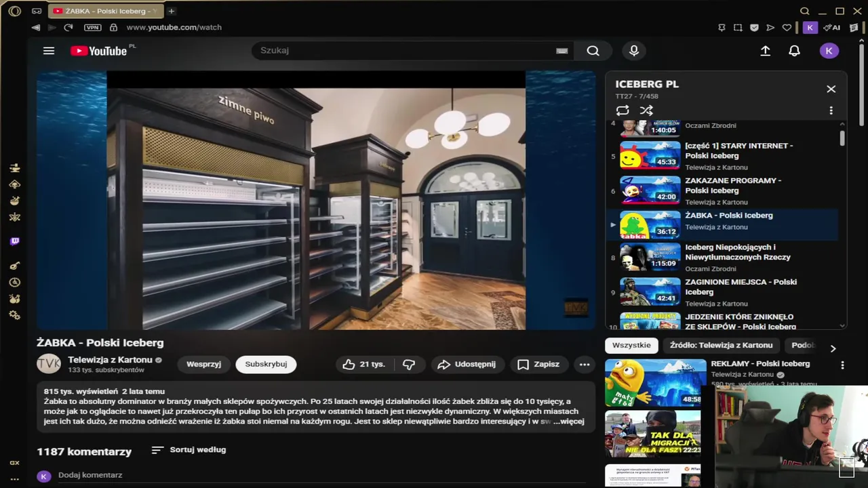Screen dimensions: 868x488
Task: Toggle playlist loop
Action: click(623, 110)
